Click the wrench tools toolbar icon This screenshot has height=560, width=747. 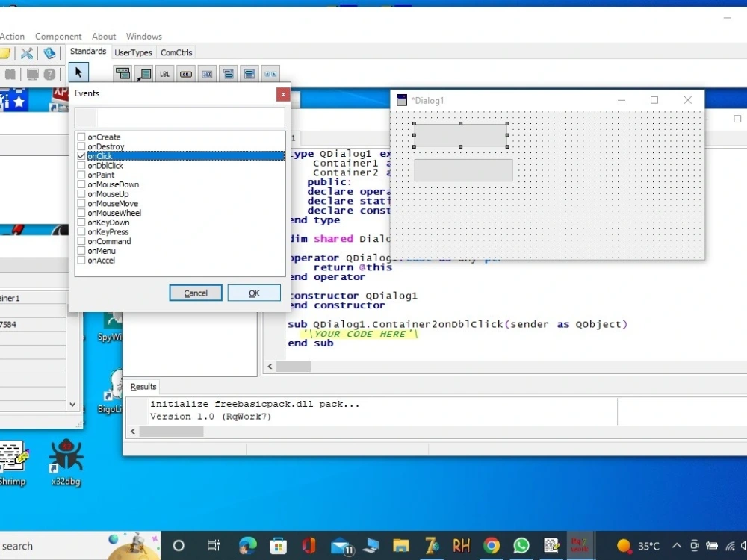25,53
